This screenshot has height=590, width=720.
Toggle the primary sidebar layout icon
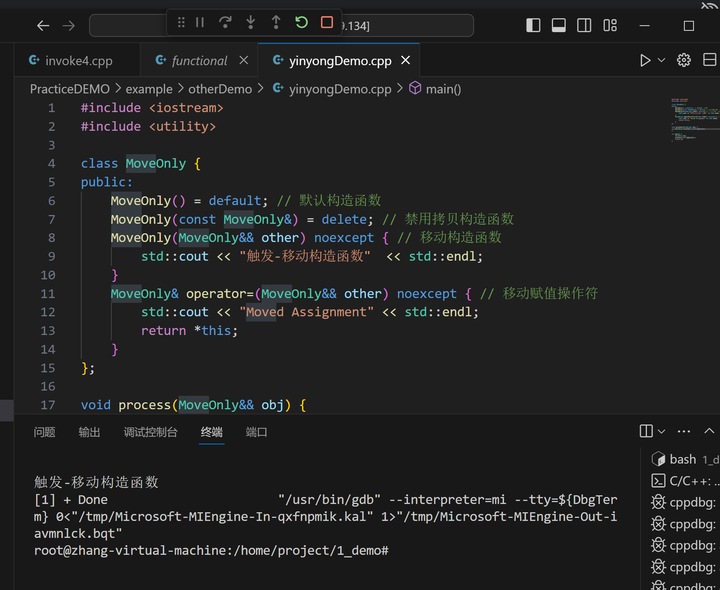(533, 25)
